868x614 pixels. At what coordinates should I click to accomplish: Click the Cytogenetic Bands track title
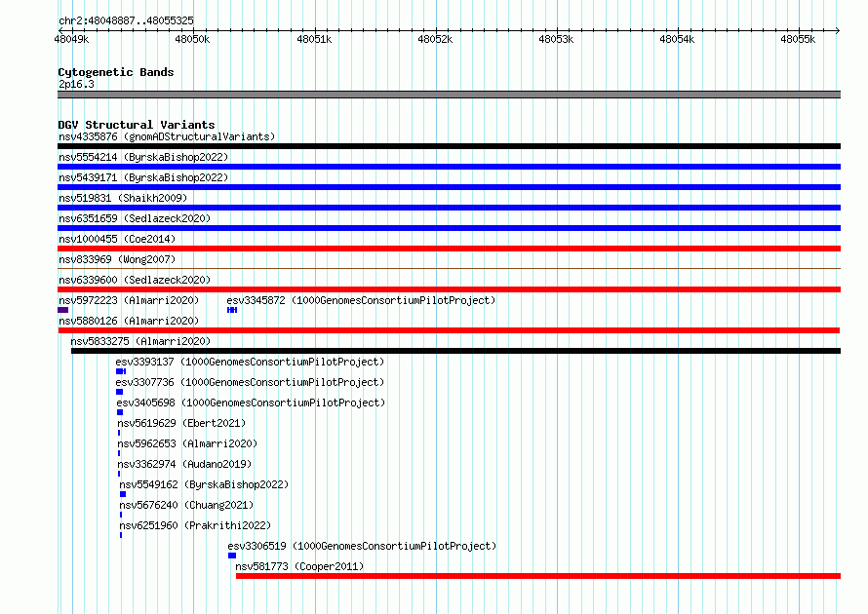pos(116,72)
